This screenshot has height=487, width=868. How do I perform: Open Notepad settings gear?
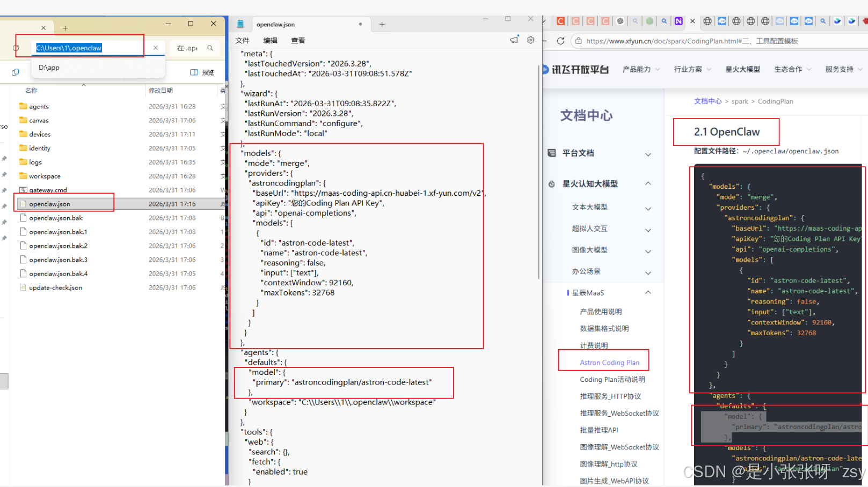pos(530,40)
